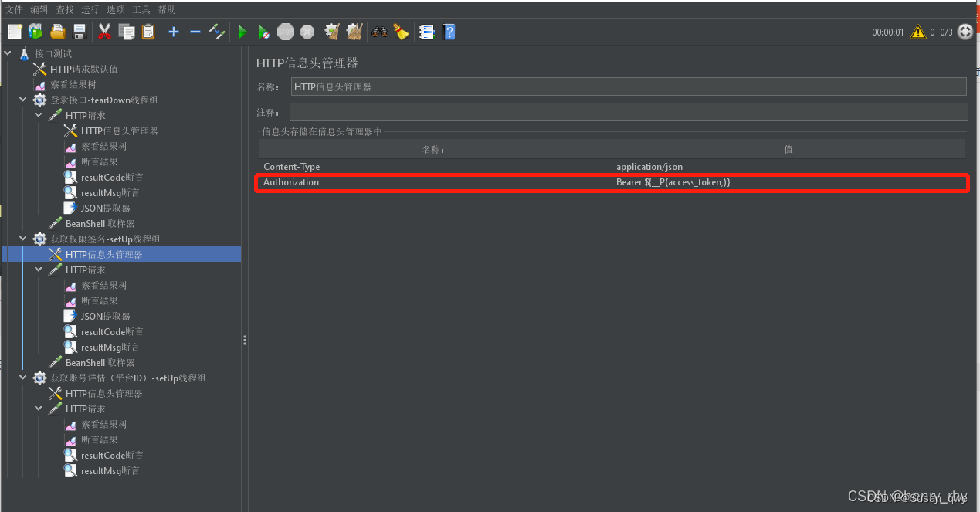Open the 帮助 menu

[x=167, y=10]
